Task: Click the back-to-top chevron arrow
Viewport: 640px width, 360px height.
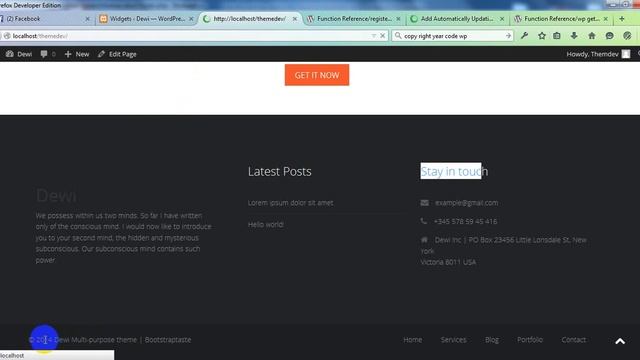Action: coord(620,341)
